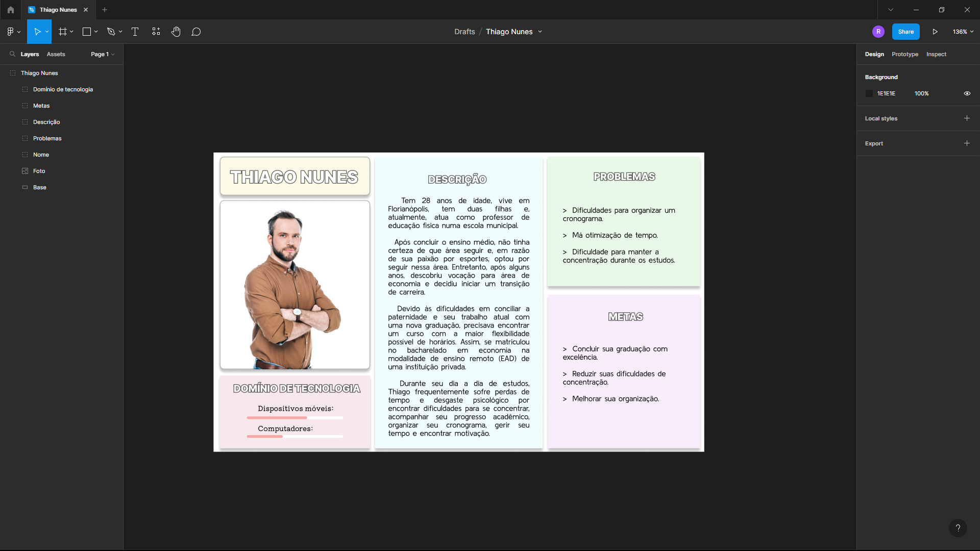
Task: Expand shape tools dropdown arrow
Action: (96, 32)
